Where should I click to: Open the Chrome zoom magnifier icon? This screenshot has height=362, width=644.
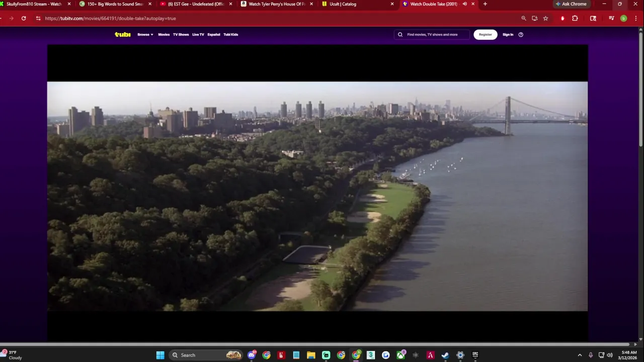[524, 18]
